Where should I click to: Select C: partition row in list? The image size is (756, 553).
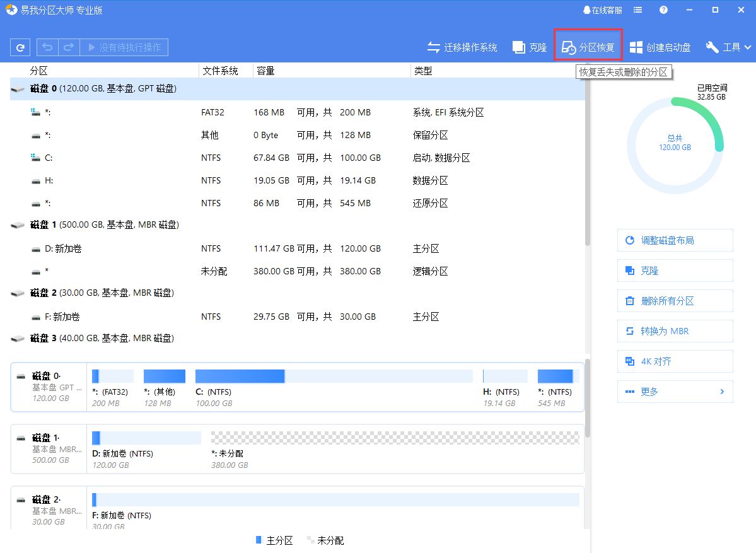(x=297, y=158)
